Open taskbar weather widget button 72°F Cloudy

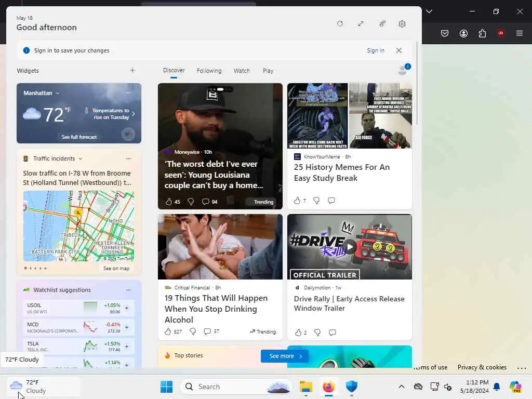[44, 387]
